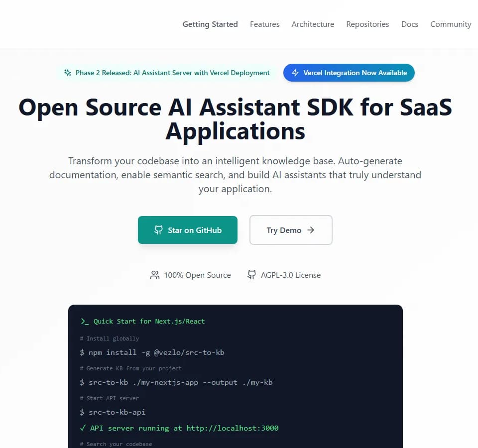Click the "# Generate KB from your project" comment
This screenshot has height=448, width=478.
131,368
